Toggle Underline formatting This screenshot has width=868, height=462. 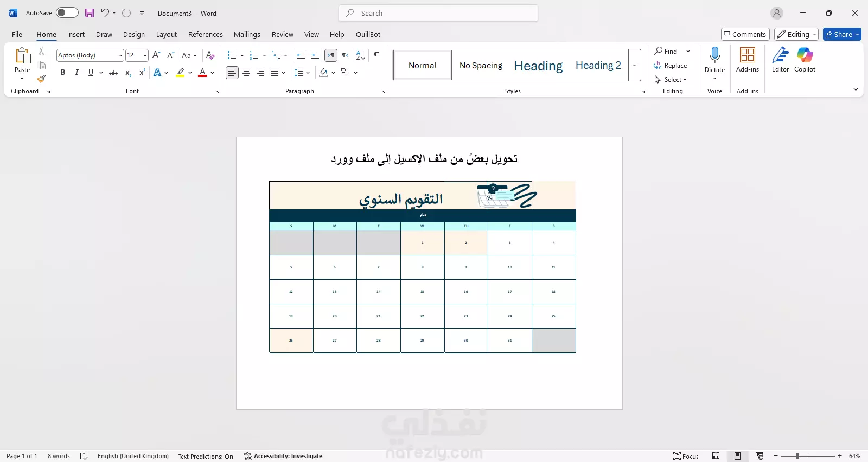tap(91, 73)
